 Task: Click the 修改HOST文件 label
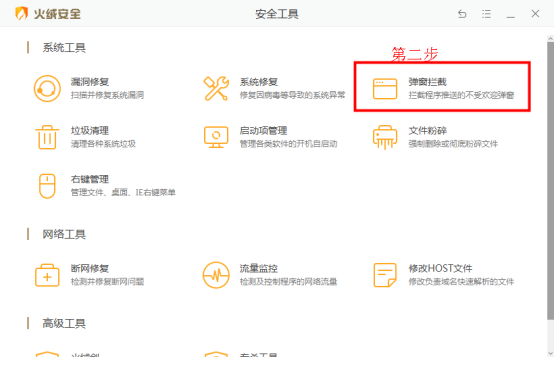[x=440, y=269]
